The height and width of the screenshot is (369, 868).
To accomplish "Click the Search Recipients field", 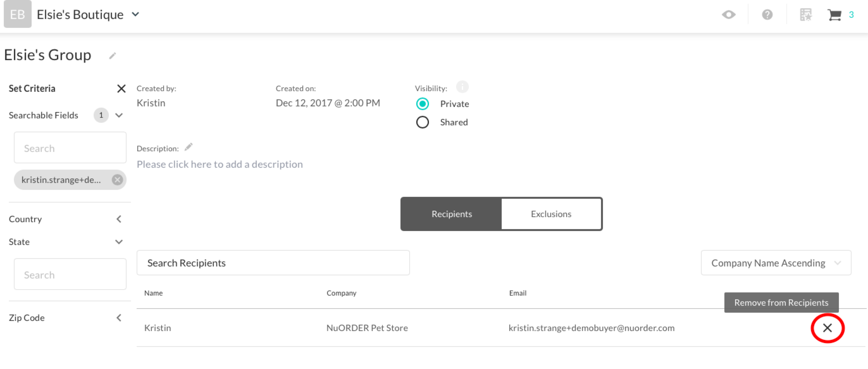I will pyautogui.click(x=273, y=263).
